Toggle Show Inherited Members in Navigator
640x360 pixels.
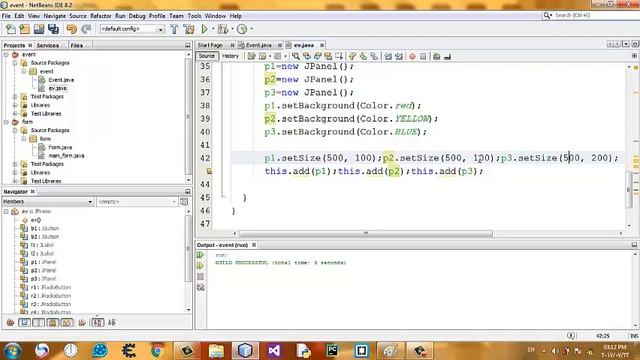pyautogui.click(x=10, y=322)
